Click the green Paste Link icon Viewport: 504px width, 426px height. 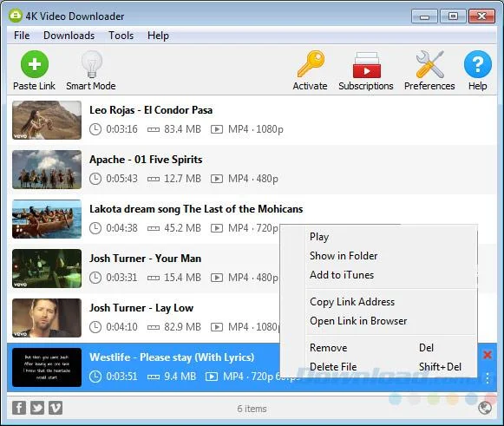tap(35, 64)
